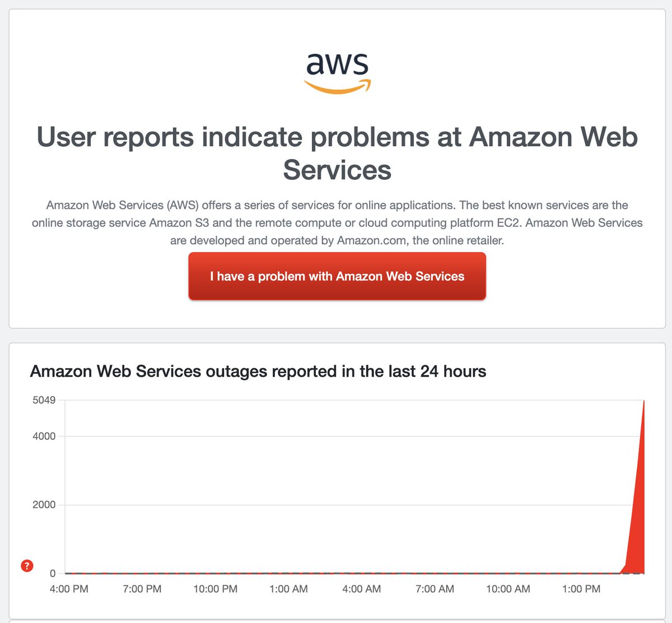Click the "User reports indicate problems" headline
This screenshot has height=623, width=672.
[x=337, y=153]
